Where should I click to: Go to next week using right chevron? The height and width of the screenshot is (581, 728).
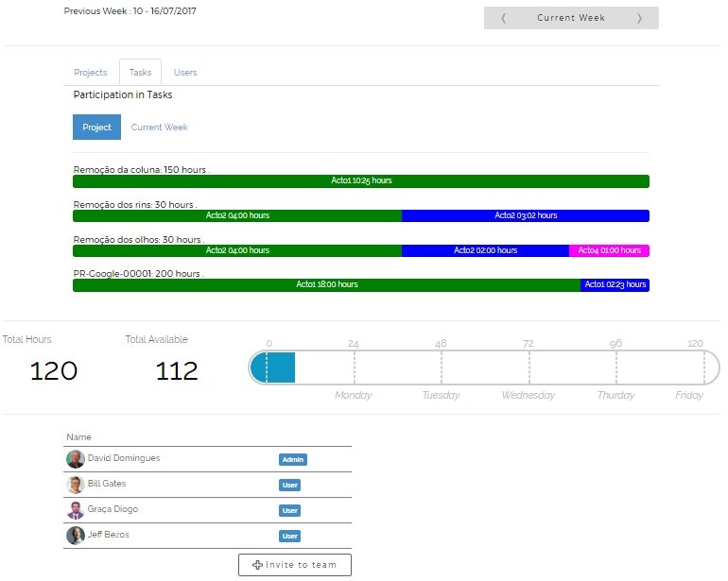coord(639,18)
